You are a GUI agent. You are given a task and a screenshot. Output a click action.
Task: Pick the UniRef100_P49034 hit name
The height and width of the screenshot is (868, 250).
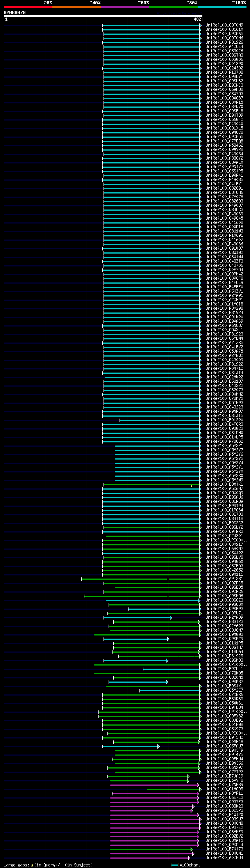224,154
